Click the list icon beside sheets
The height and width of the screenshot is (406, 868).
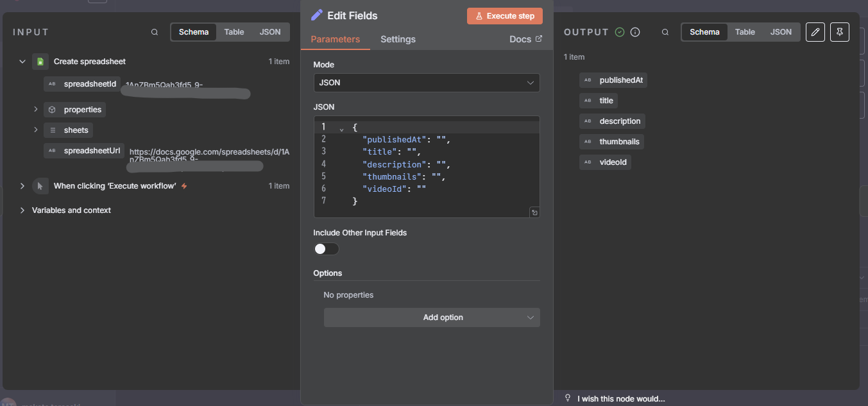coord(52,130)
